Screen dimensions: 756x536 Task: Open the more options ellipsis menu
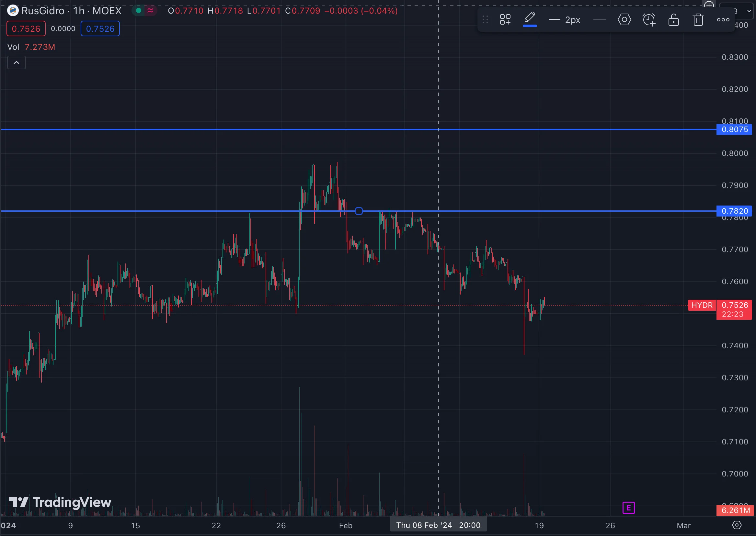[x=723, y=20]
